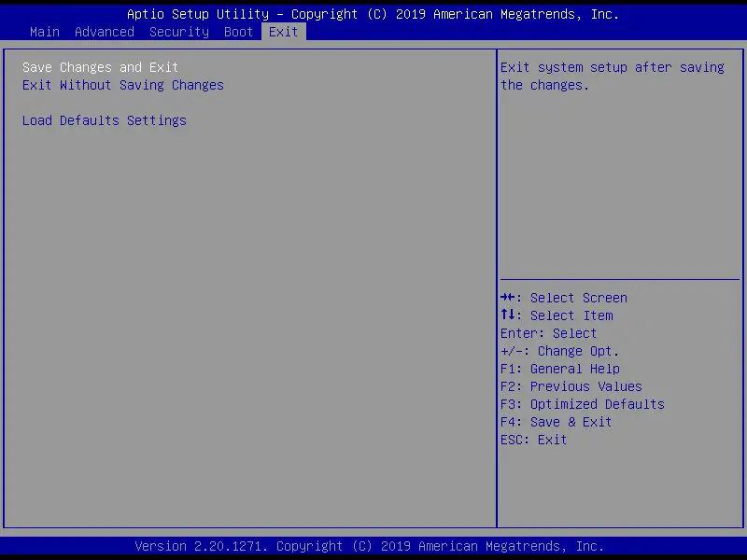This screenshot has width=747, height=560.
Task: Select the Boot tab
Action: pyautogui.click(x=239, y=32)
